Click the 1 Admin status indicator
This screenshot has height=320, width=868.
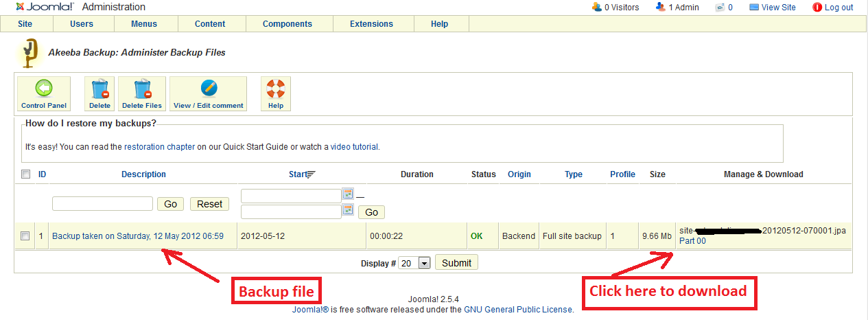click(x=677, y=7)
